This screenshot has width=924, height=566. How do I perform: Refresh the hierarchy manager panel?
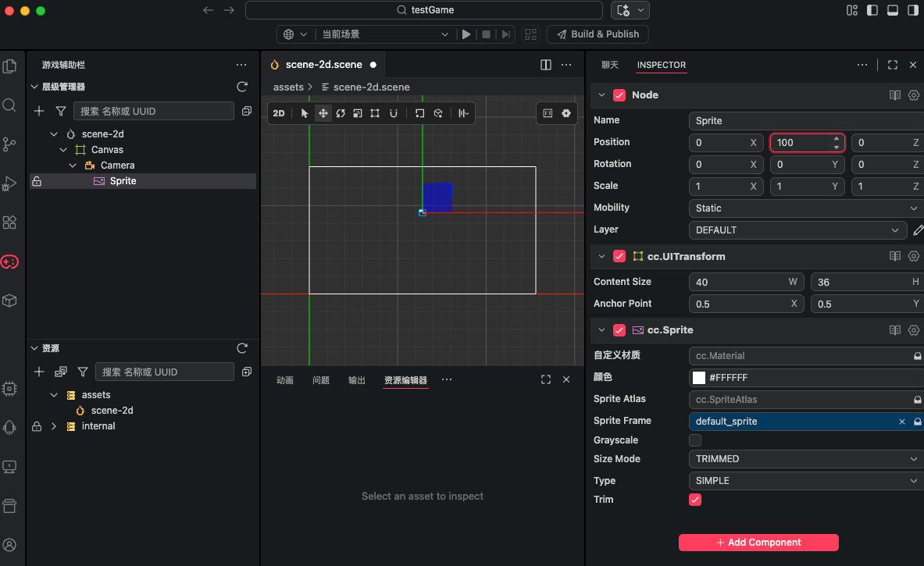(x=242, y=87)
